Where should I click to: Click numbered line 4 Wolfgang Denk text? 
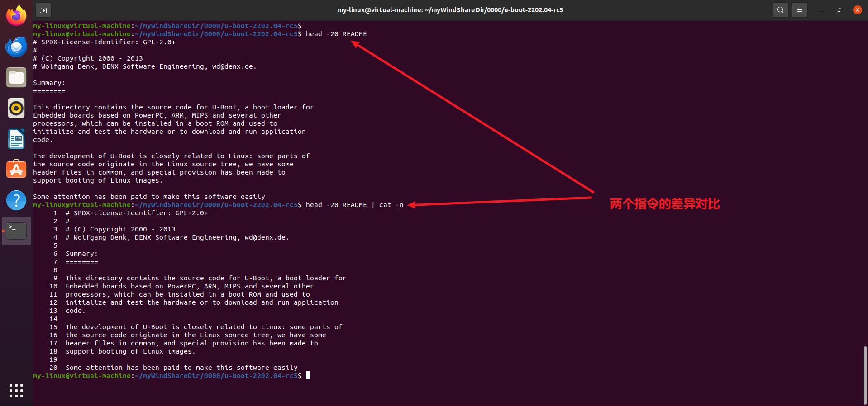(x=177, y=237)
